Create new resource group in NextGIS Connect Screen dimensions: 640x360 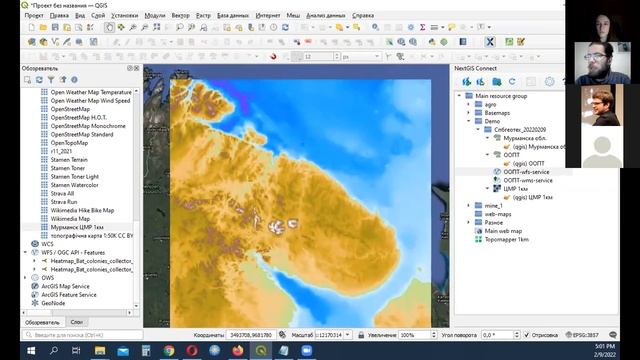coord(497,82)
